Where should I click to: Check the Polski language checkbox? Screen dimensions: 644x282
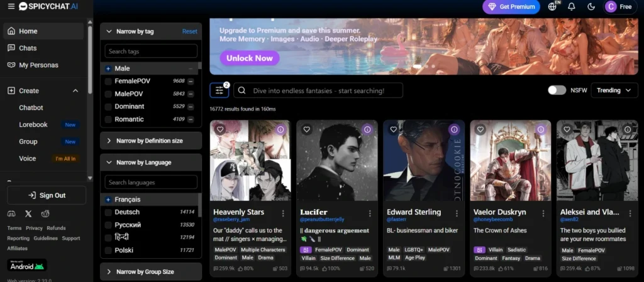[108, 251]
